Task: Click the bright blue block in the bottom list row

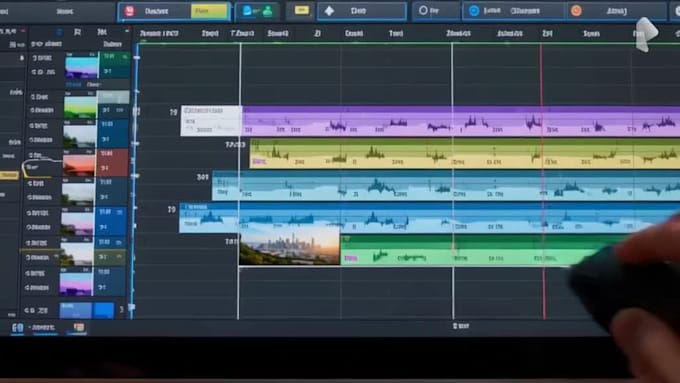Action: pos(103,311)
